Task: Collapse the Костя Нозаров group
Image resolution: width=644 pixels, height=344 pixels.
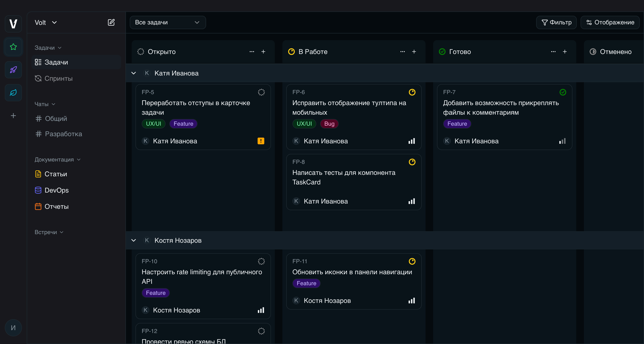Action: point(134,240)
